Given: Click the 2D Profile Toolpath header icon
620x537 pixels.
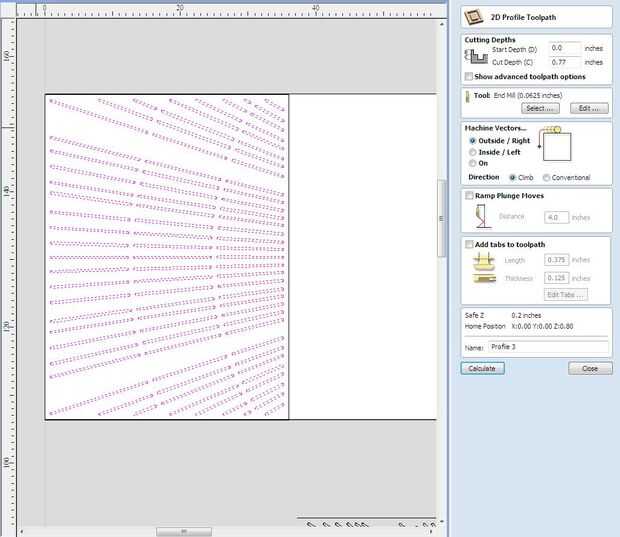Looking at the screenshot, I should (x=473, y=17).
